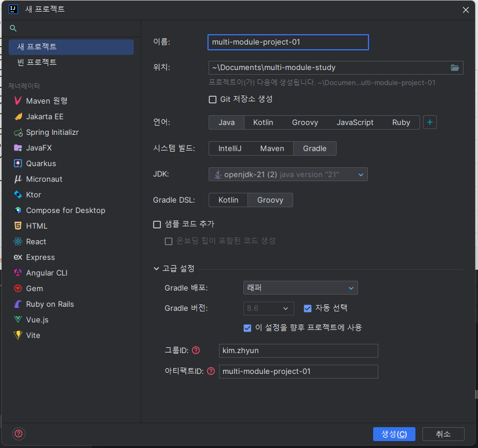Click the 이름 project name field

tap(288, 42)
